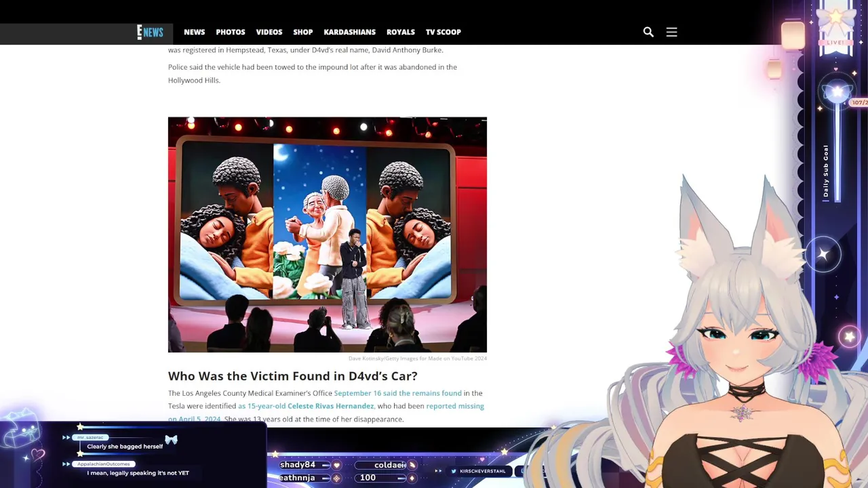Click the KIRSCHEVERSTAHL Twitter handle label
Screen dimensions: 868x488
coord(483,471)
